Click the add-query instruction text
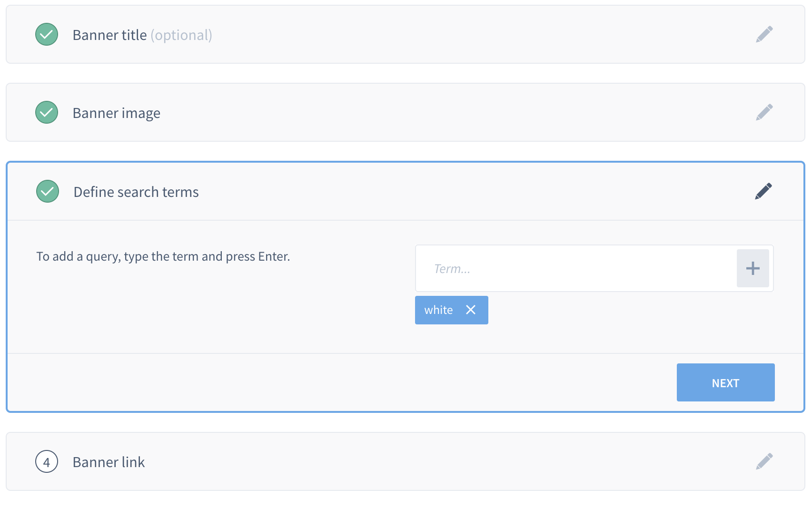 pos(163,257)
